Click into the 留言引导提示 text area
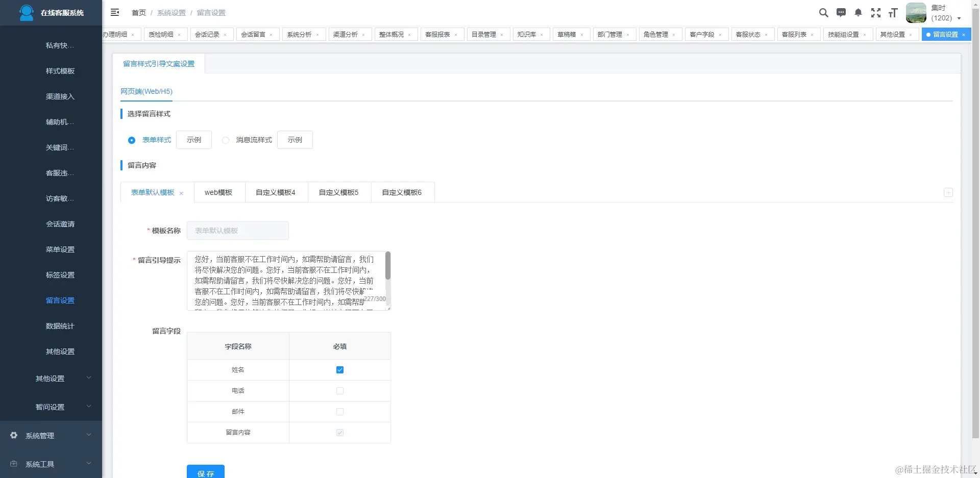The width and height of the screenshot is (980, 478). click(289, 281)
